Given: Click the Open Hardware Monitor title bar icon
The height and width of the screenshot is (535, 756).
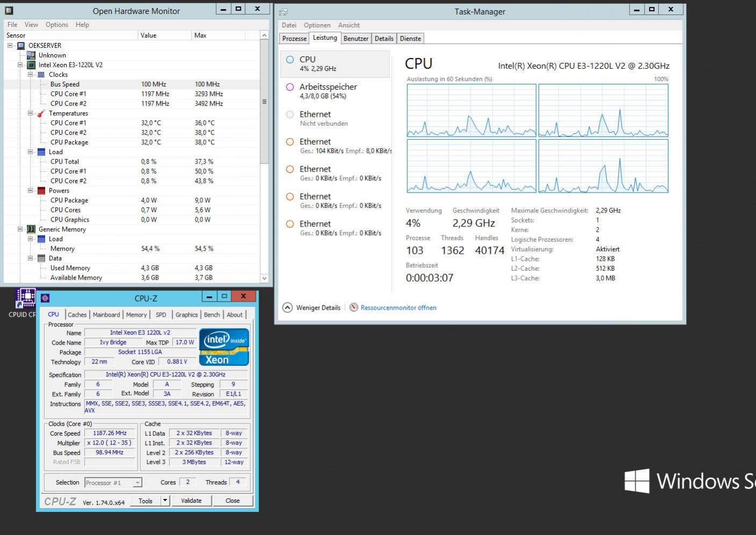Looking at the screenshot, I should point(9,10).
